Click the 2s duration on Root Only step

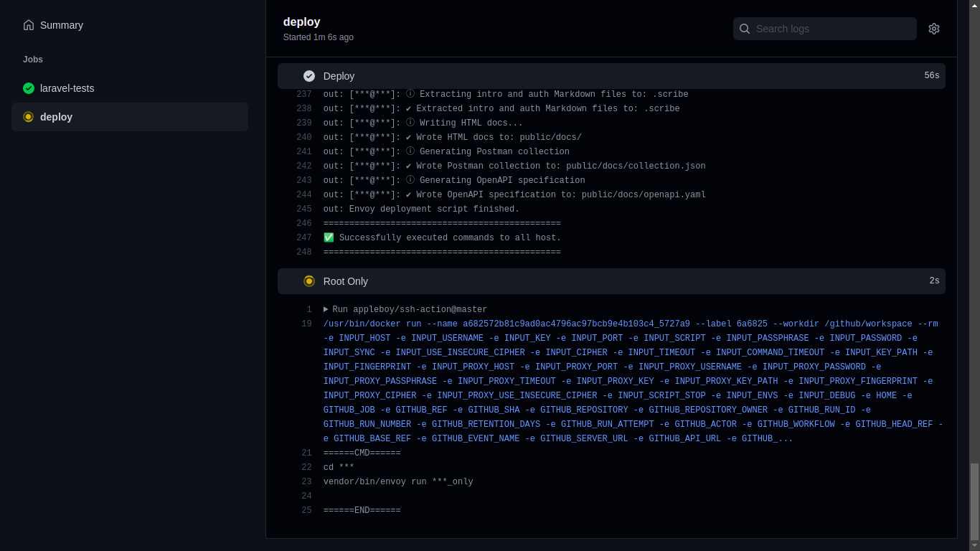coord(934,281)
